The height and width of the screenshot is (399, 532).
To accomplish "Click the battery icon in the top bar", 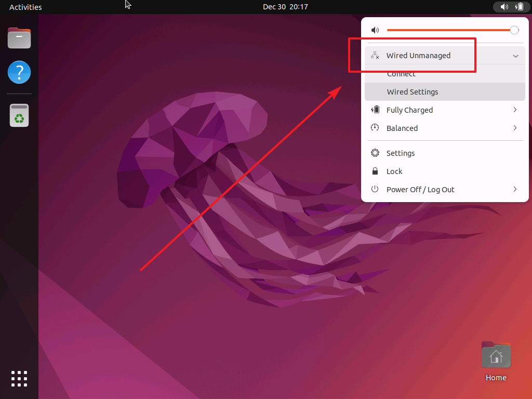I will click(x=519, y=7).
